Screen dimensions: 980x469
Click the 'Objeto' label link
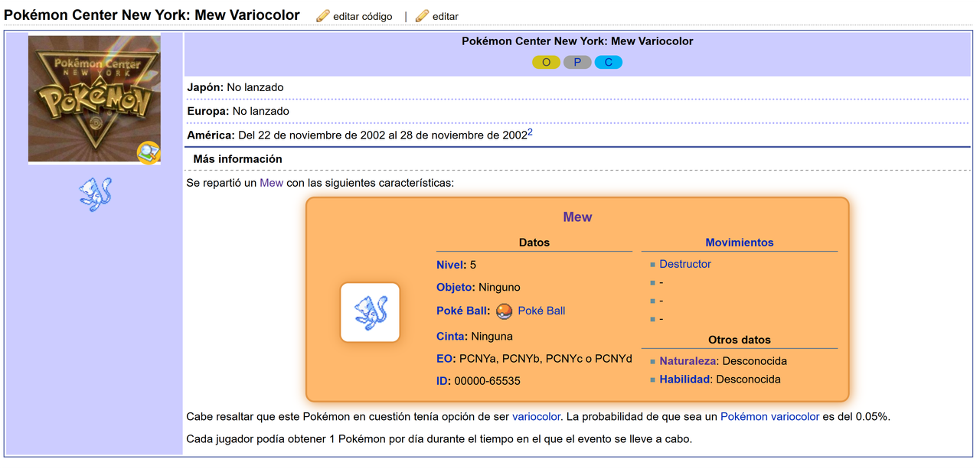coord(456,288)
